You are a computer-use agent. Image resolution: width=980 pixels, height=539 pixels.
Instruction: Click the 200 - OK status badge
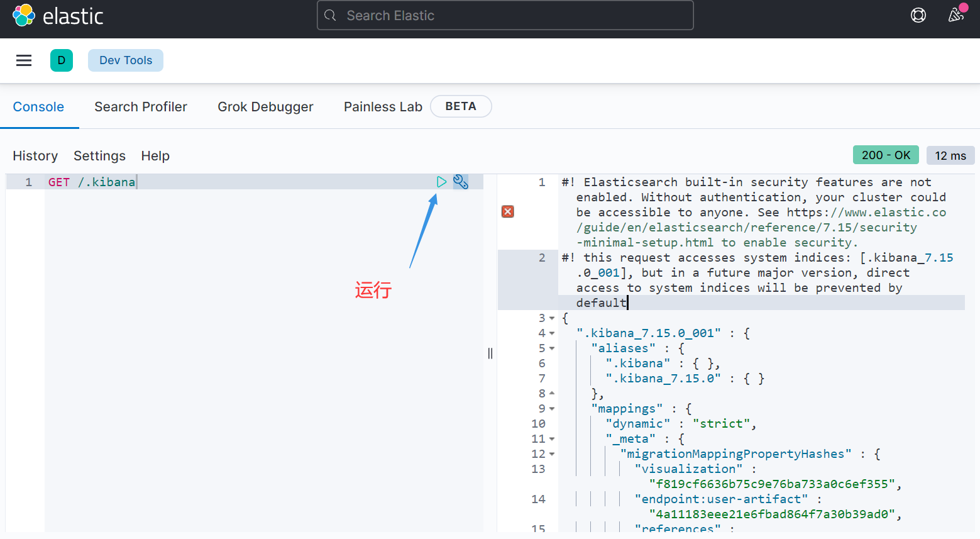(x=886, y=155)
